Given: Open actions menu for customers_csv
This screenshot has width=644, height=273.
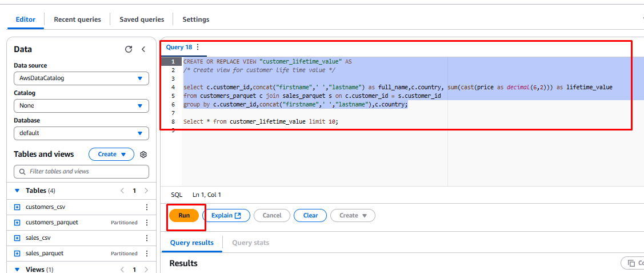Looking at the screenshot, I should pyautogui.click(x=146, y=207).
